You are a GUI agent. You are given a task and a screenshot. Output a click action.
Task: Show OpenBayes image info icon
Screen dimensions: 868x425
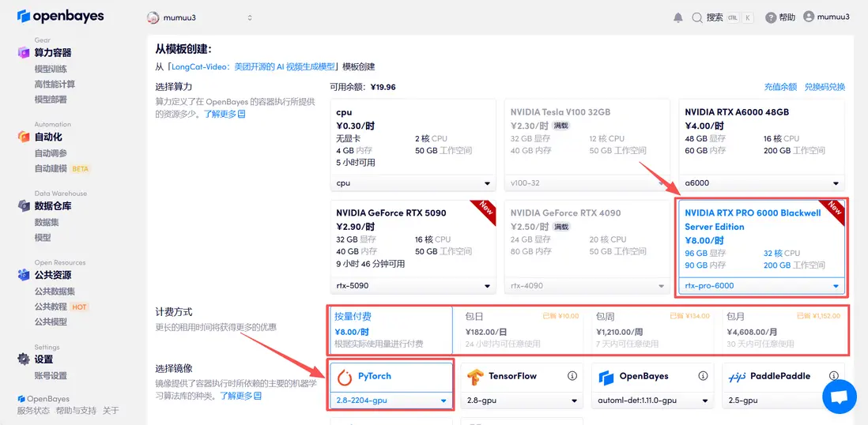click(x=703, y=376)
